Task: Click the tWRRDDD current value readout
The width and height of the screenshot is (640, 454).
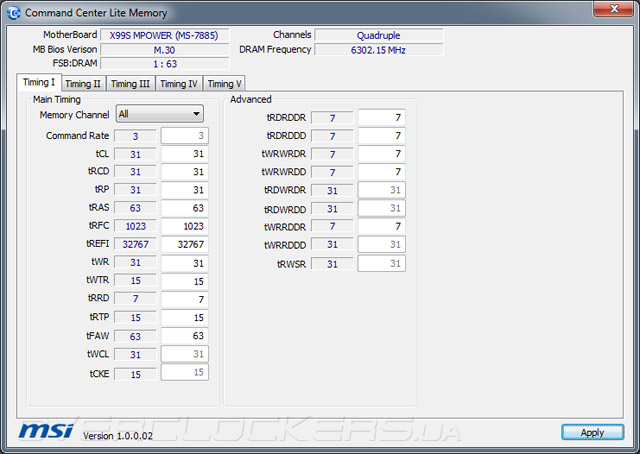Action: [332, 245]
